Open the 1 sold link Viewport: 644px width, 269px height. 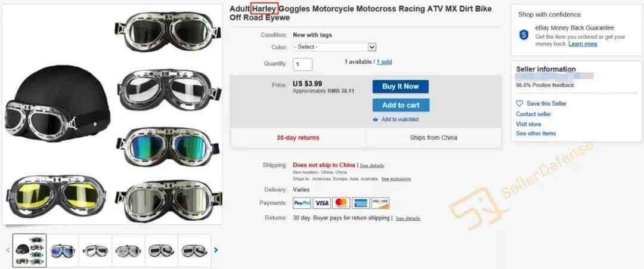pos(384,62)
